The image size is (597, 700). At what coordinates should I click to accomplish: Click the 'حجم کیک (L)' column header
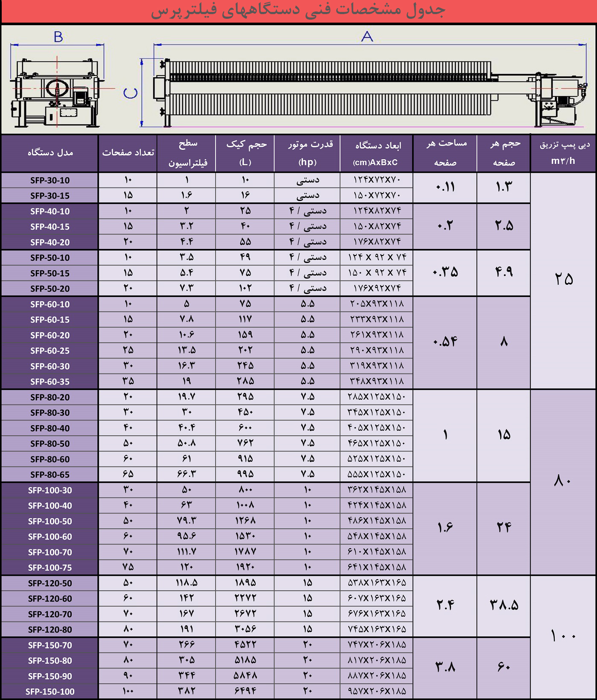[x=245, y=153]
